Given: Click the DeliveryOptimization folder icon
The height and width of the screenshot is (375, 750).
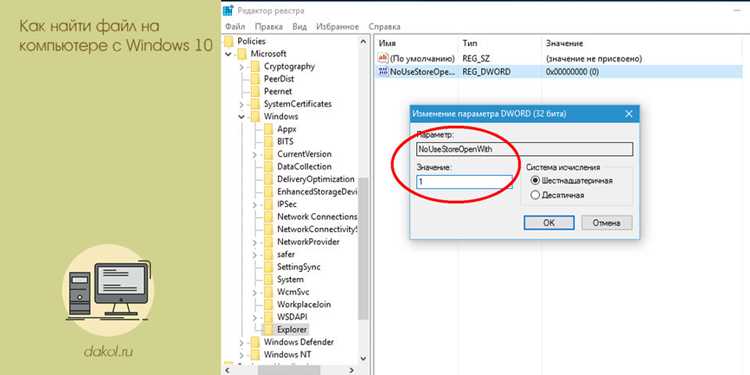Looking at the screenshot, I should [x=269, y=179].
